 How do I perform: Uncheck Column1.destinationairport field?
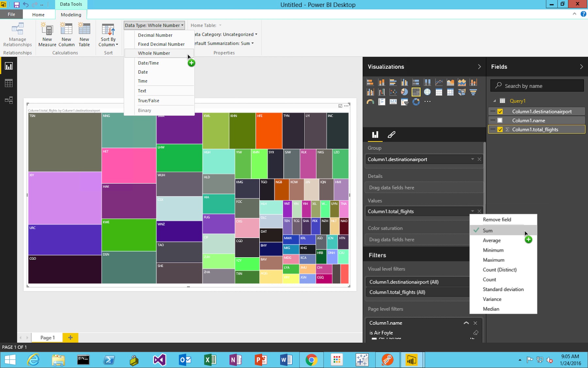(x=500, y=112)
